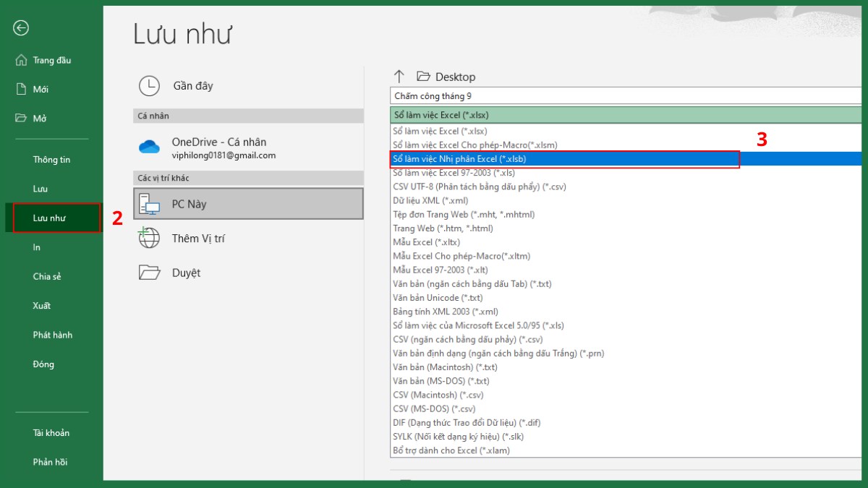Click Phản hồi to send feedback
Image resolution: width=868 pixels, height=488 pixels.
(x=49, y=462)
